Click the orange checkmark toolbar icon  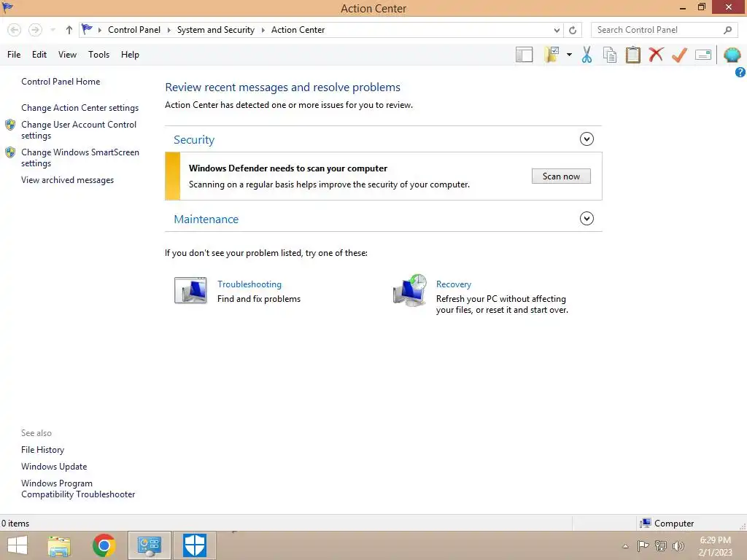click(x=679, y=55)
